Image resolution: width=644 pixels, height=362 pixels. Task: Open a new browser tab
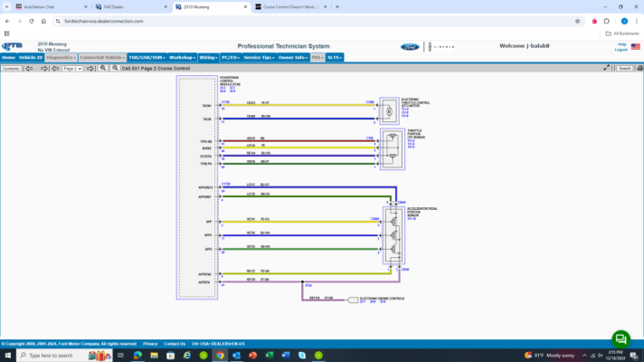click(337, 7)
